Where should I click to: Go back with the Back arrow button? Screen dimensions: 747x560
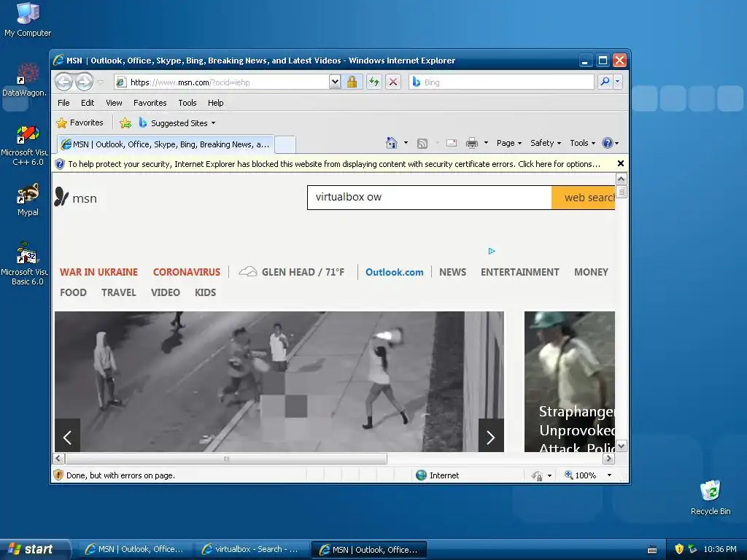63,82
